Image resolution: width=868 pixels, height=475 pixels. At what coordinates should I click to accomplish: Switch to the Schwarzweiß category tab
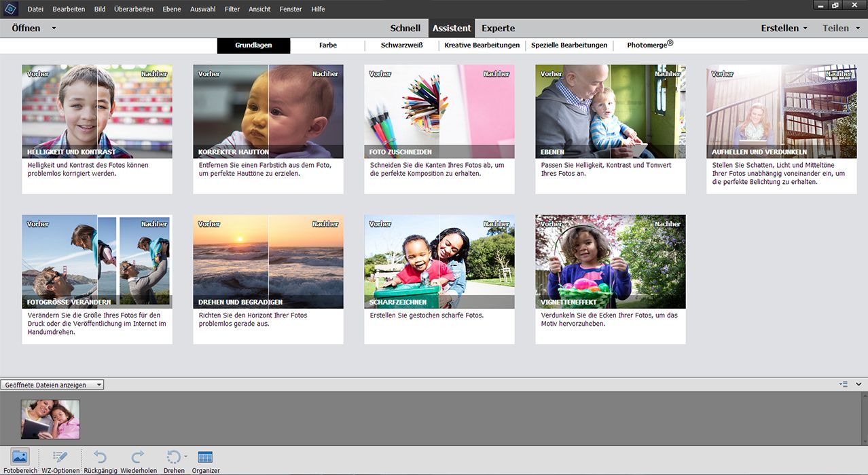click(x=402, y=45)
